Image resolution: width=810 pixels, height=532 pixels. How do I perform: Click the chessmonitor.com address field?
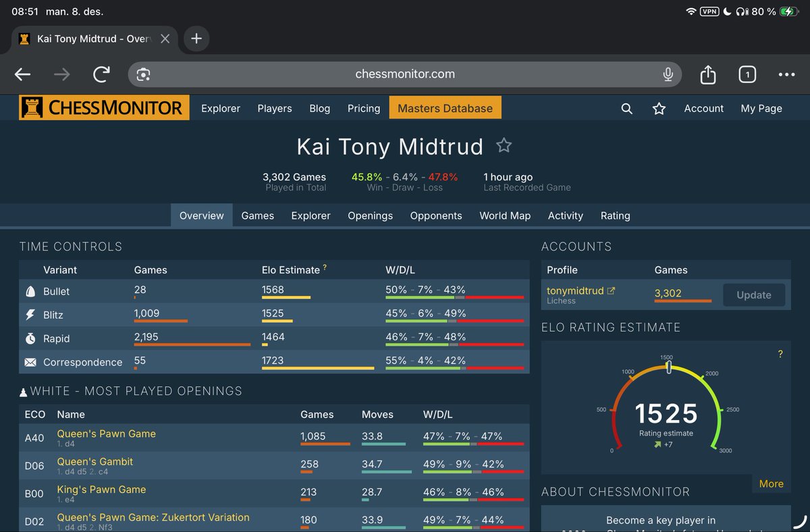(x=405, y=74)
